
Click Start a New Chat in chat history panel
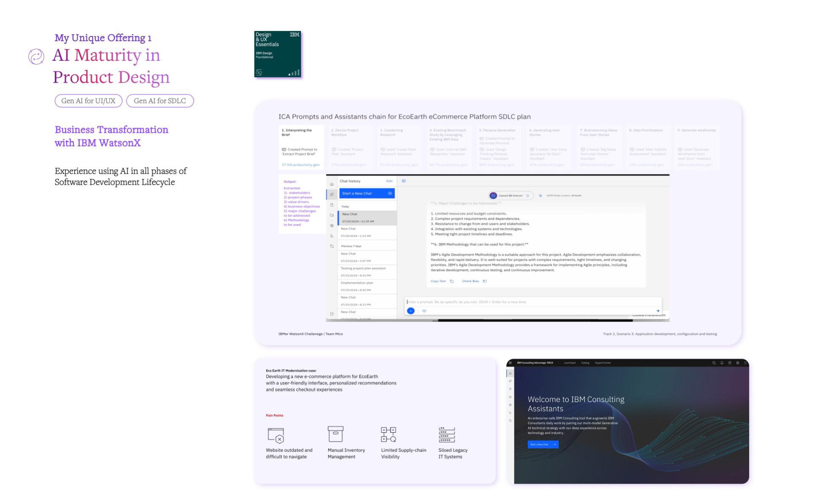[x=367, y=193]
